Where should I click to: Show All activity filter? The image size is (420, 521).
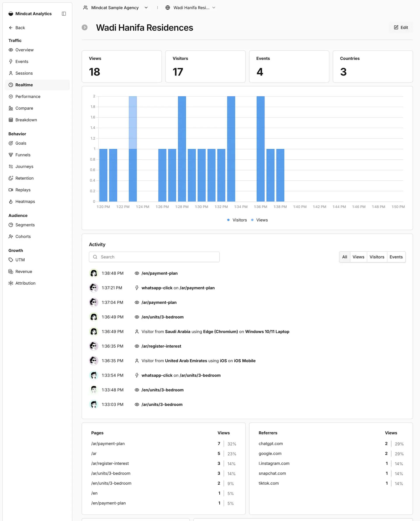click(x=345, y=257)
